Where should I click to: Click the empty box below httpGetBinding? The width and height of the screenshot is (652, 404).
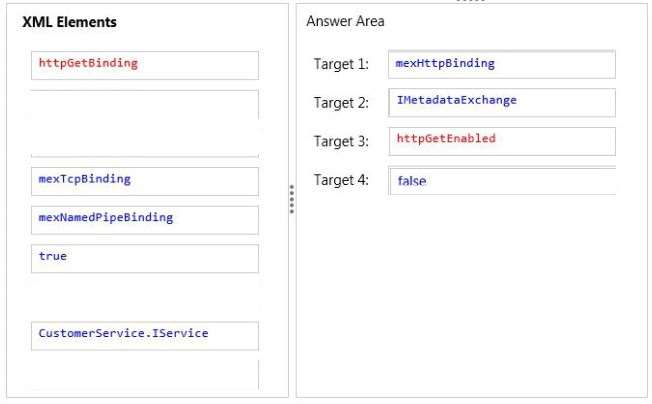click(145, 123)
